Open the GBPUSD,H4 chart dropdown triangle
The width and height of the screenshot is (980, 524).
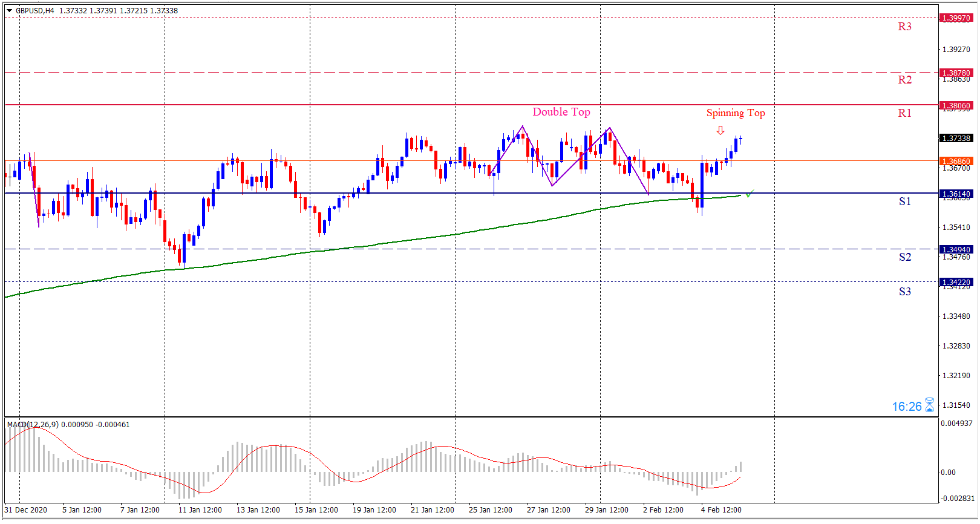9,10
